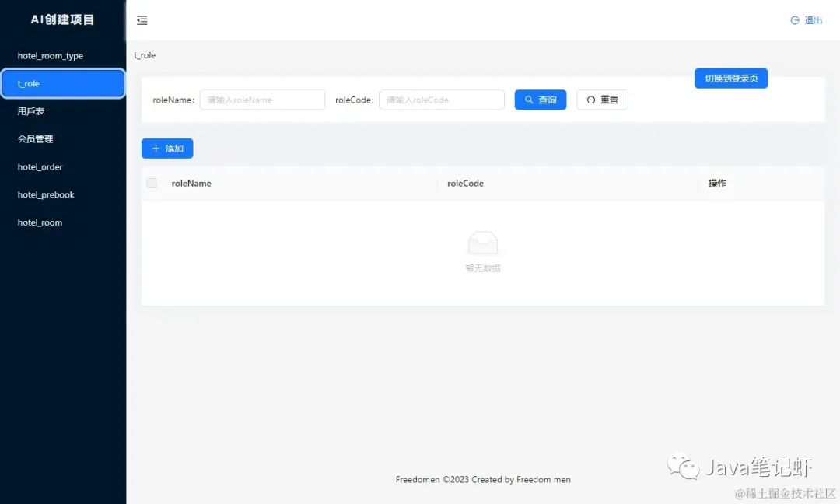Click the t_role breadcrumb text
840x504 pixels.
[145, 55]
